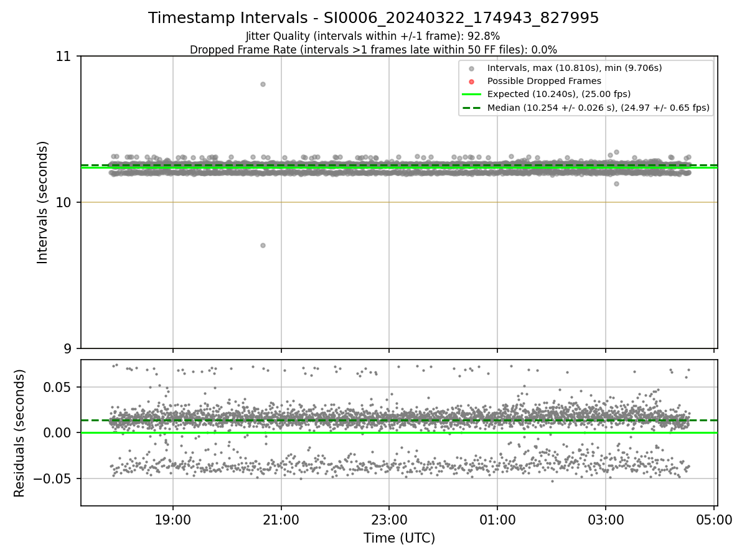The image size is (747, 560).
Task: Click the y-axis label 'Intervals (seconds)'
Action: coord(42,202)
